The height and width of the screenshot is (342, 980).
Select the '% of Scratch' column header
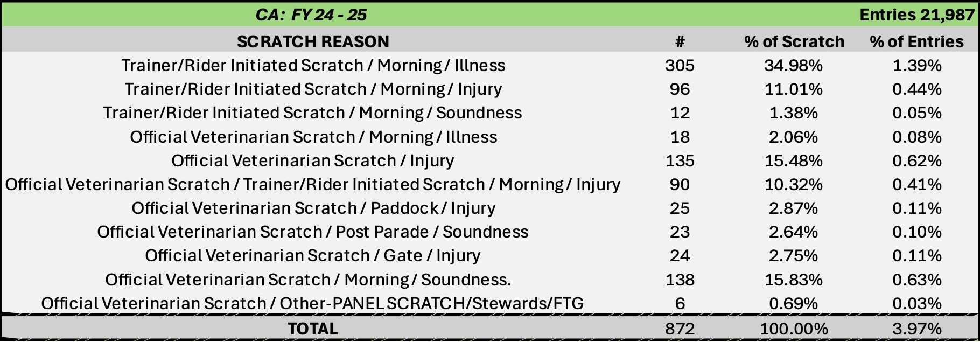[x=794, y=41]
